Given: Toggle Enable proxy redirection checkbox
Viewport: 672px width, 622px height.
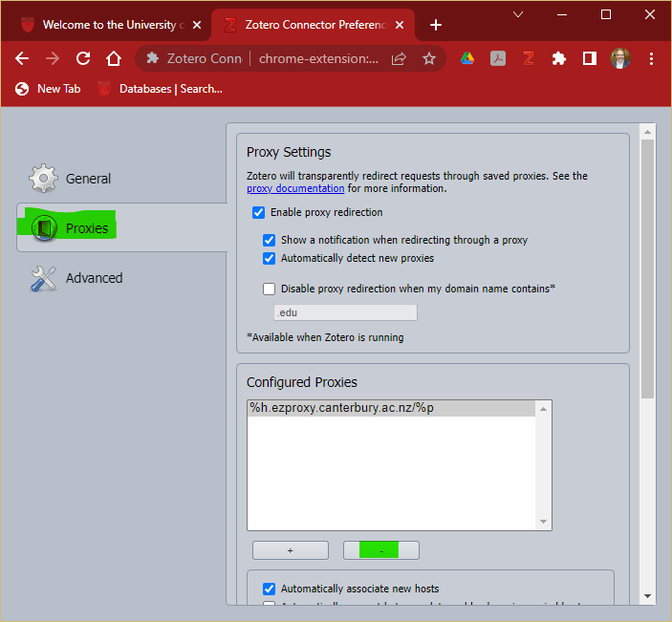Looking at the screenshot, I should coord(258,212).
